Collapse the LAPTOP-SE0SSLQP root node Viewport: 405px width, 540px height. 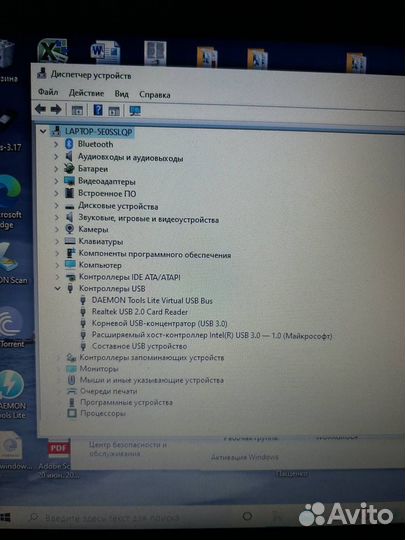[x=43, y=131]
